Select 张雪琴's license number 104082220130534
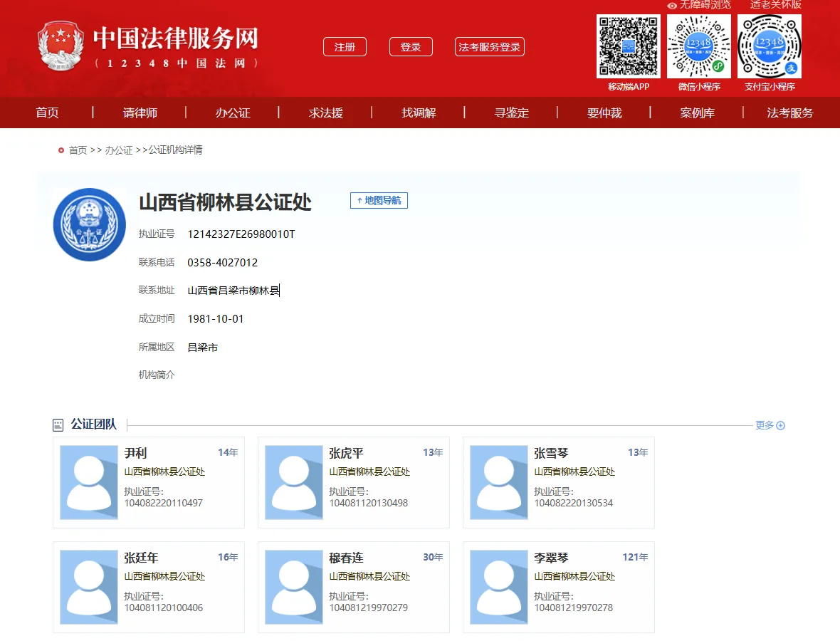 pyautogui.click(x=573, y=503)
